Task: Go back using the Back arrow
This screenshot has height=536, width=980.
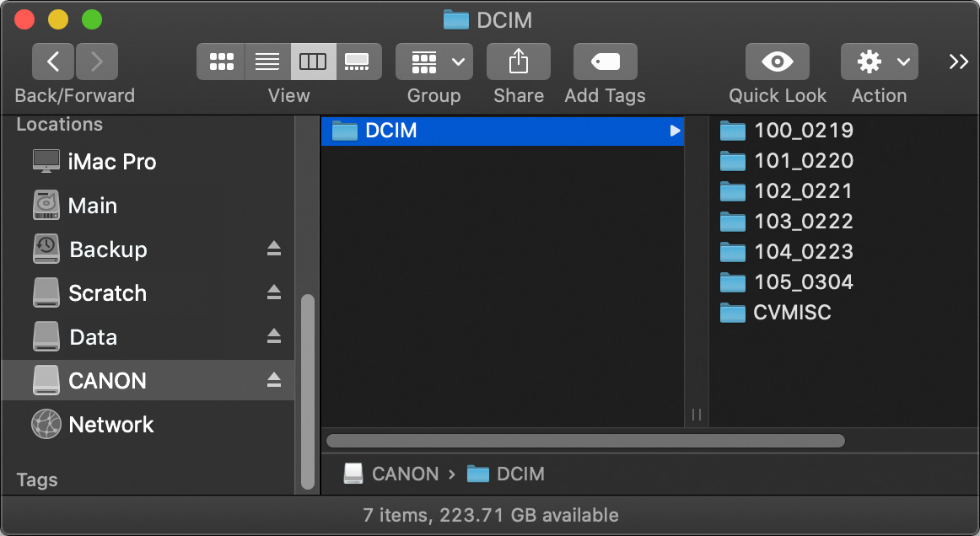Action: [53, 62]
